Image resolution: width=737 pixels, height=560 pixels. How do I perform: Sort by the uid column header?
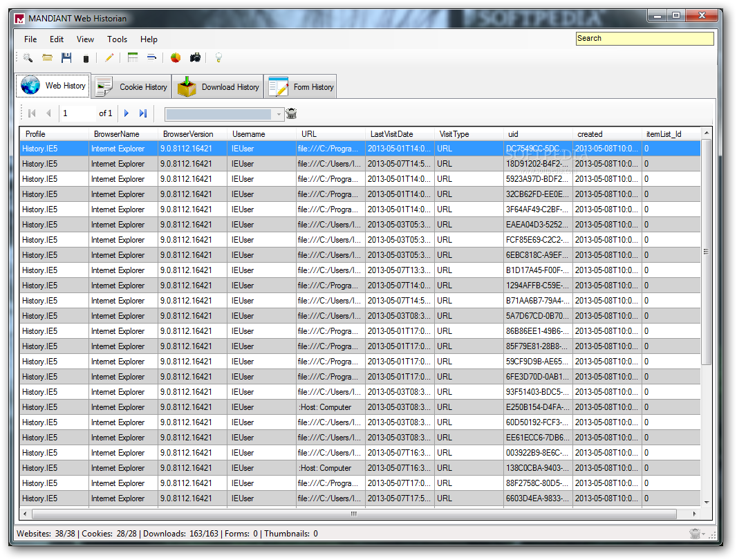538,134
